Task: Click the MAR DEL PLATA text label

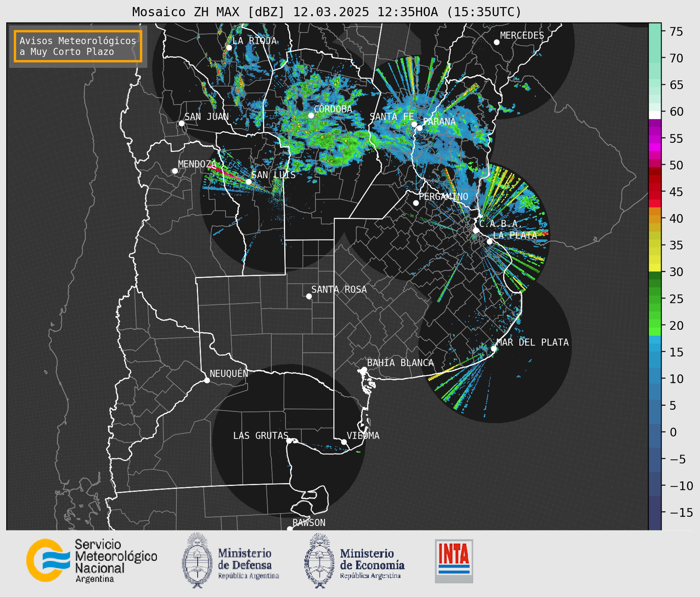Action: pos(532,342)
